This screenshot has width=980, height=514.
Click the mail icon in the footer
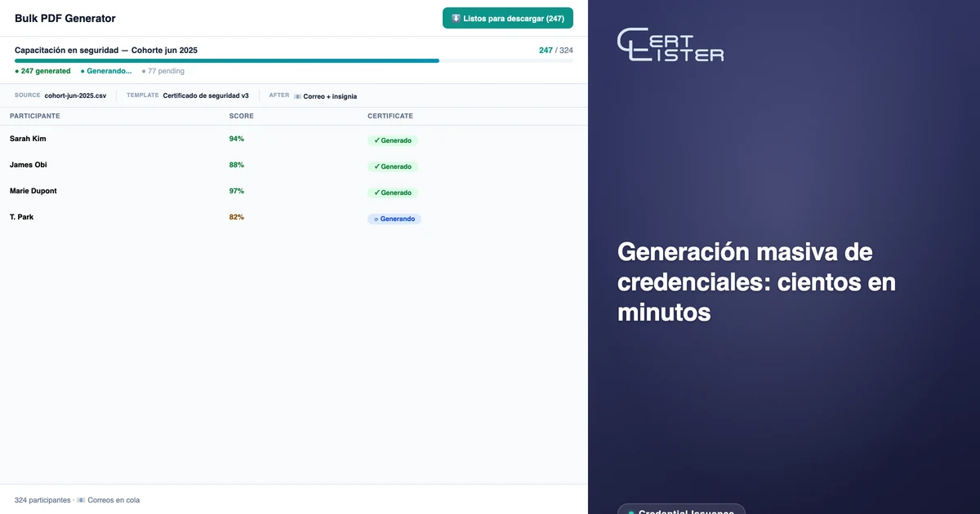[x=81, y=500]
